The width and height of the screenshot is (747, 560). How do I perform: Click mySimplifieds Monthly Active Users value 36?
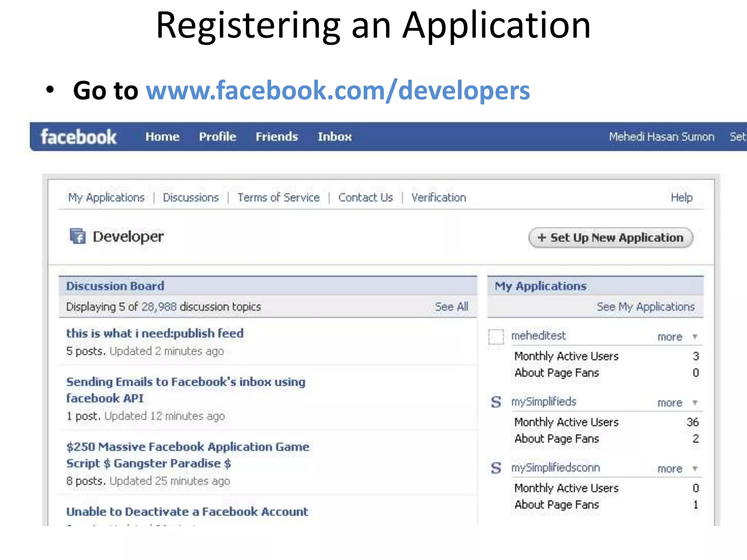(x=693, y=422)
